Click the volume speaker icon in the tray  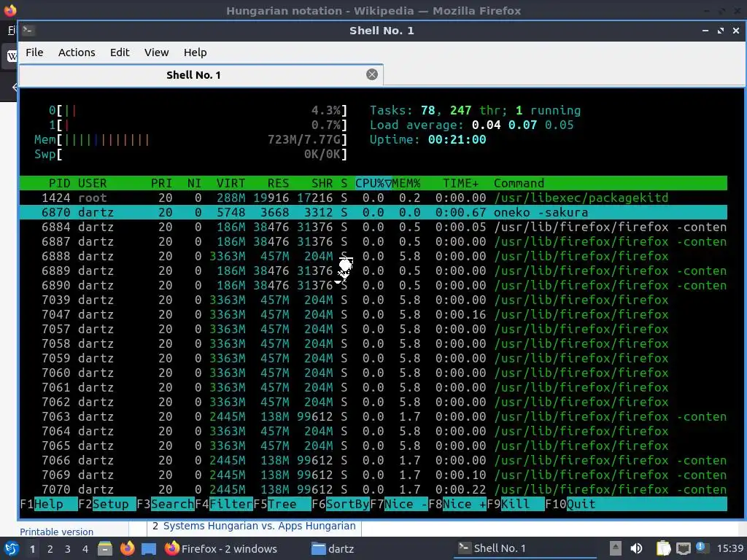tap(636, 548)
